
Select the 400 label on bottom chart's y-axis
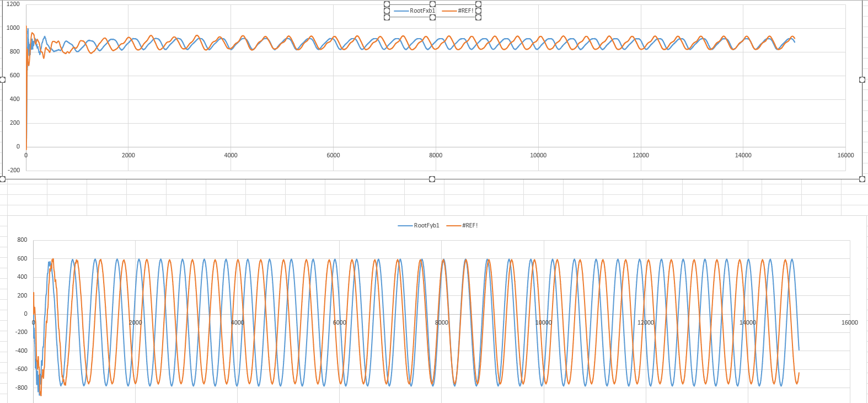point(22,277)
